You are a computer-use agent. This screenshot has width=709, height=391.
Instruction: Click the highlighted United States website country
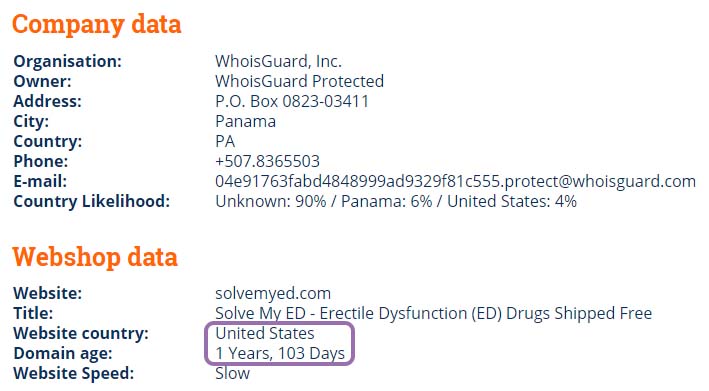(x=265, y=333)
